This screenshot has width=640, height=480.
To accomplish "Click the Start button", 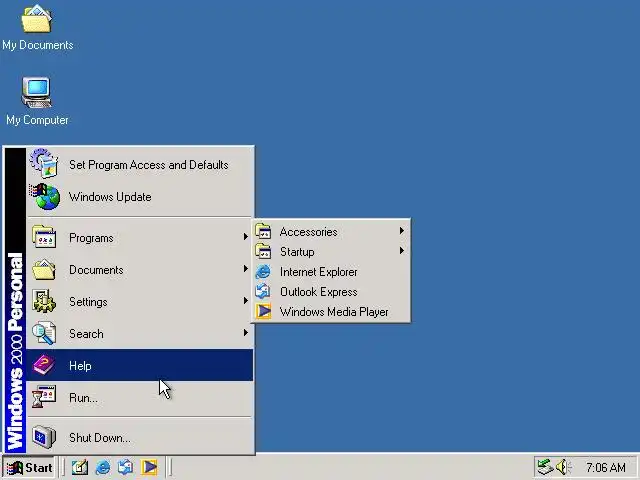I will click(29, 467).
